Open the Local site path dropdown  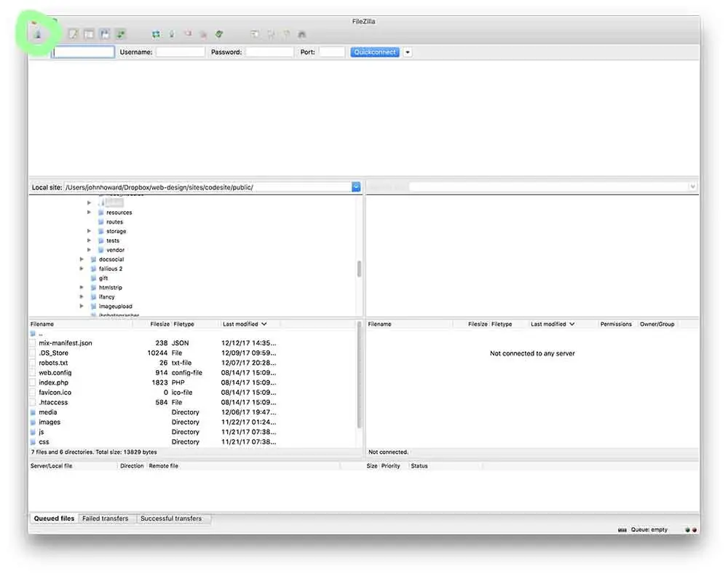point(356,186)
